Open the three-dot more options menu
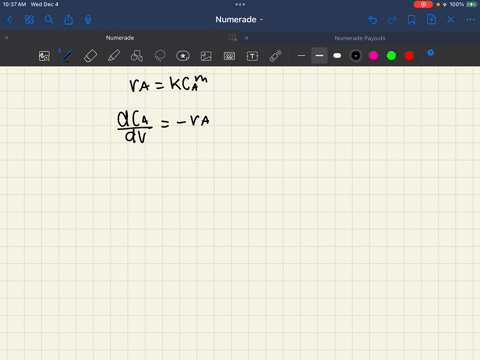Screen dimensions: 480x360 pyautogui.click(x=470, y=20)
